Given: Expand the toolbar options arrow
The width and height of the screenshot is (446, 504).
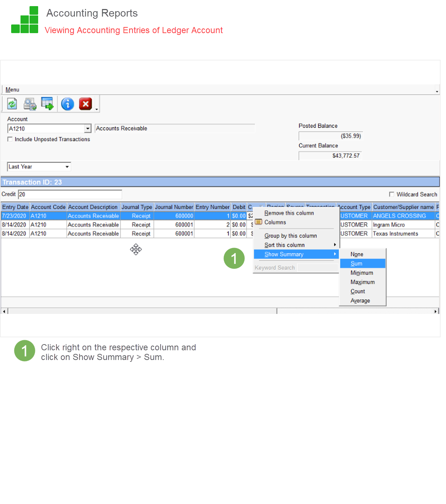Looking at the screenshot, I should (97, 109).
